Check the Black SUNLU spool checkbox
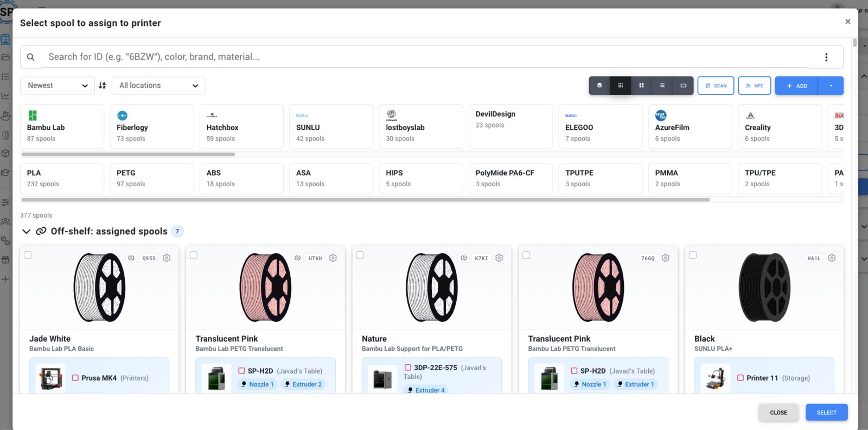This screenshot has height=430, width=868. 693,255
